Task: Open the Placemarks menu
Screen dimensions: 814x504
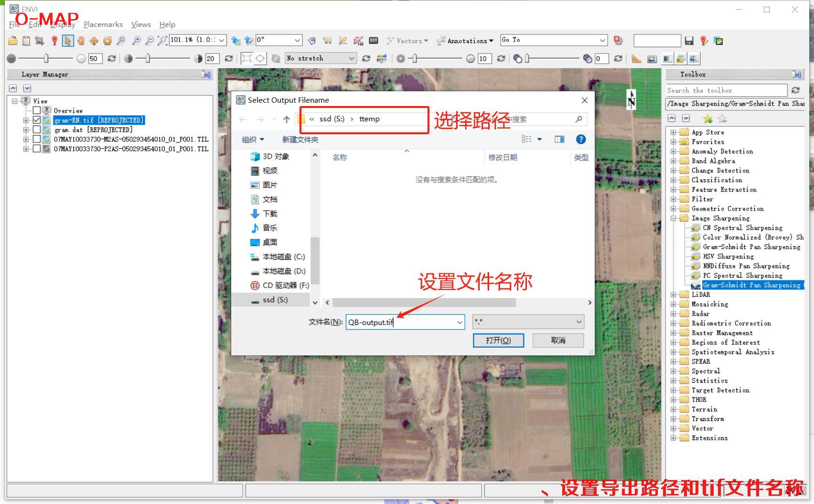Action: coord(103,24)
